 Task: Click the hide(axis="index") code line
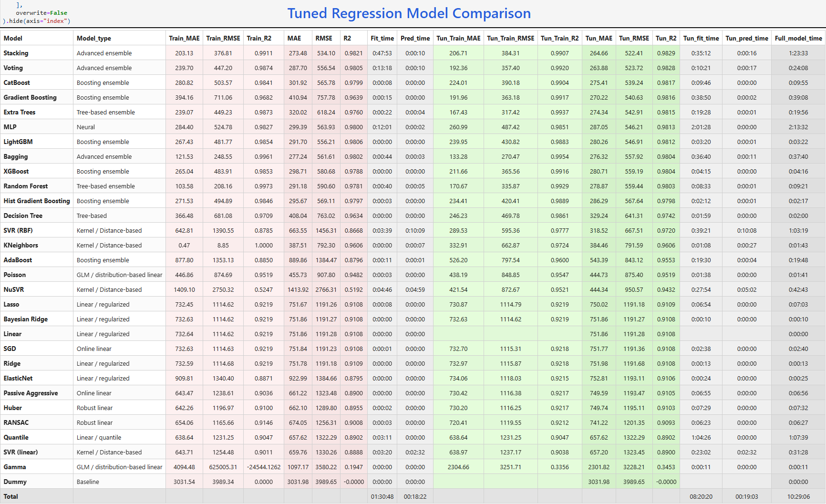coord(36,21)
